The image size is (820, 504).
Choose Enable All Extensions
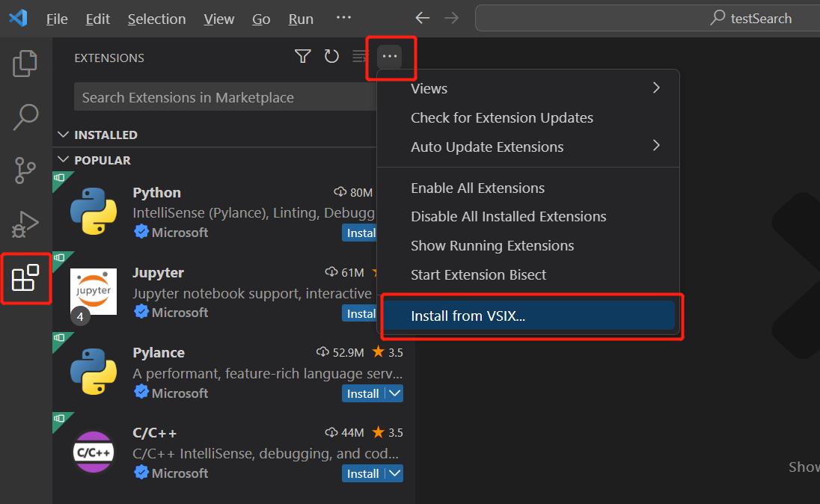point(528,188)
